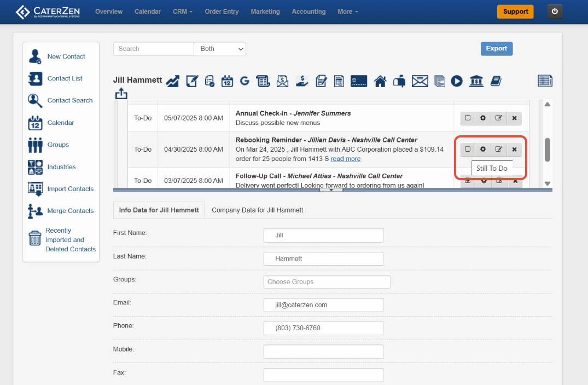The width and height of the screenshot is (588, 385).
Task: Edit the Rebooking Reminder to-do entry
Action: click(499, 149)
